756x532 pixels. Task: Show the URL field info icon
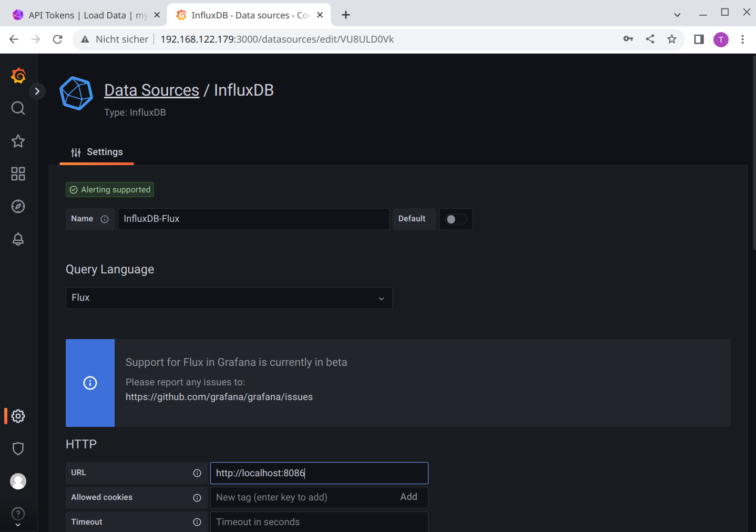[x=197, y=473]
